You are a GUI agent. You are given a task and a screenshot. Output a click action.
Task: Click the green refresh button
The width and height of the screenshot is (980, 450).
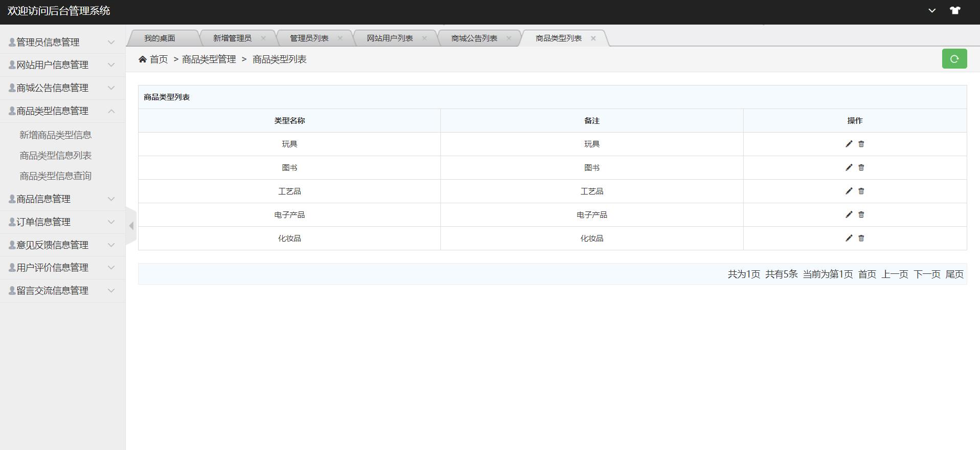pos(954,59)
